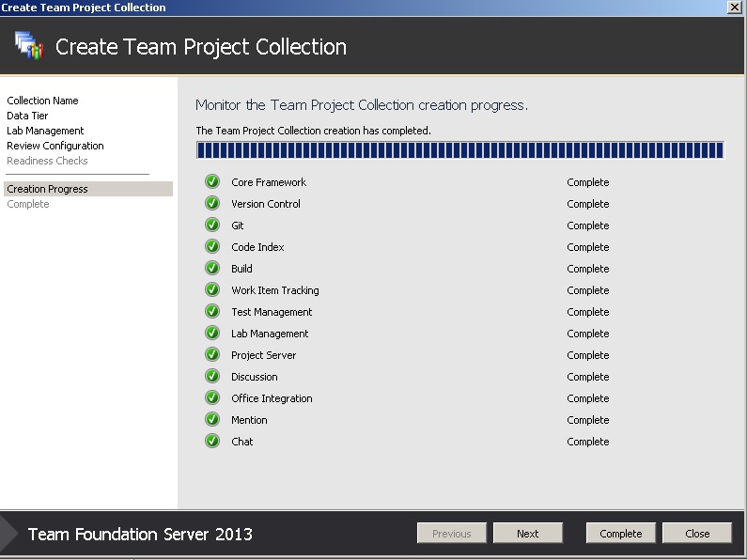Viewport: 747px width, 560px height.
Task: Select the Complete step in the sidebar
Action: point(28,204)
